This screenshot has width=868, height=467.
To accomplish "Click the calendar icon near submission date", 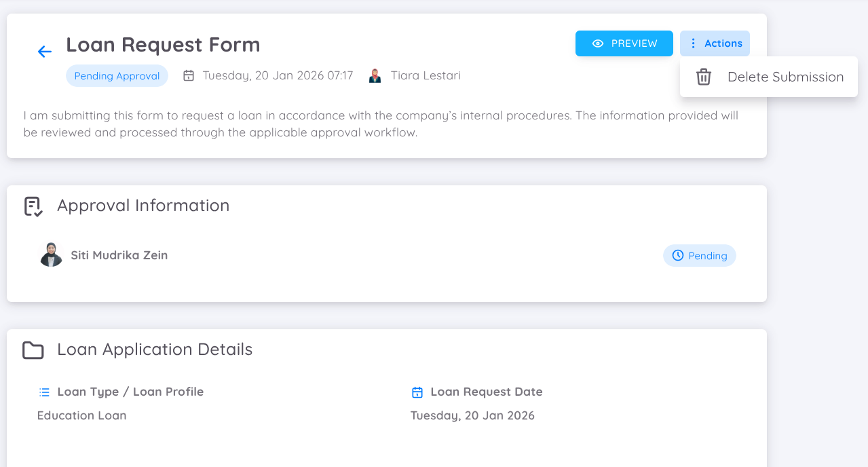I will point(189,75).
